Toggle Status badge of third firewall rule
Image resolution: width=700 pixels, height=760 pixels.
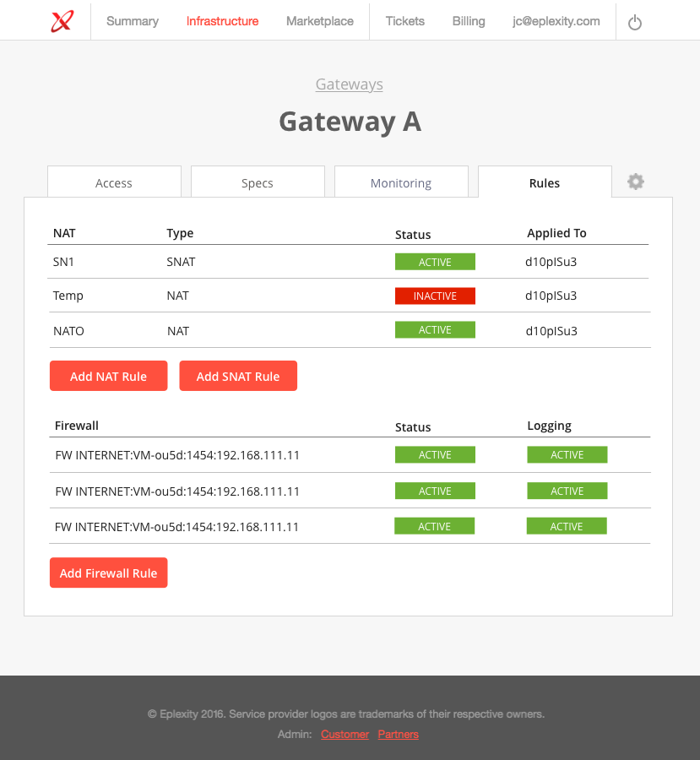coord(434,526)
